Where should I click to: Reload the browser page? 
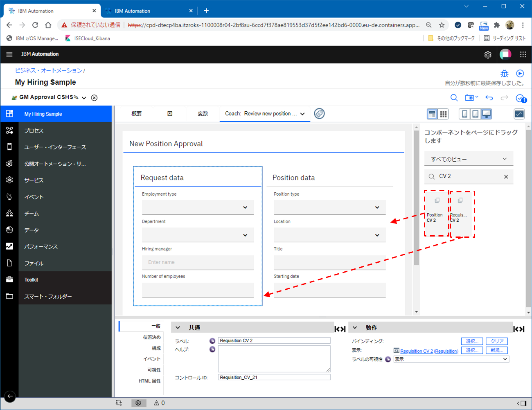35,25
